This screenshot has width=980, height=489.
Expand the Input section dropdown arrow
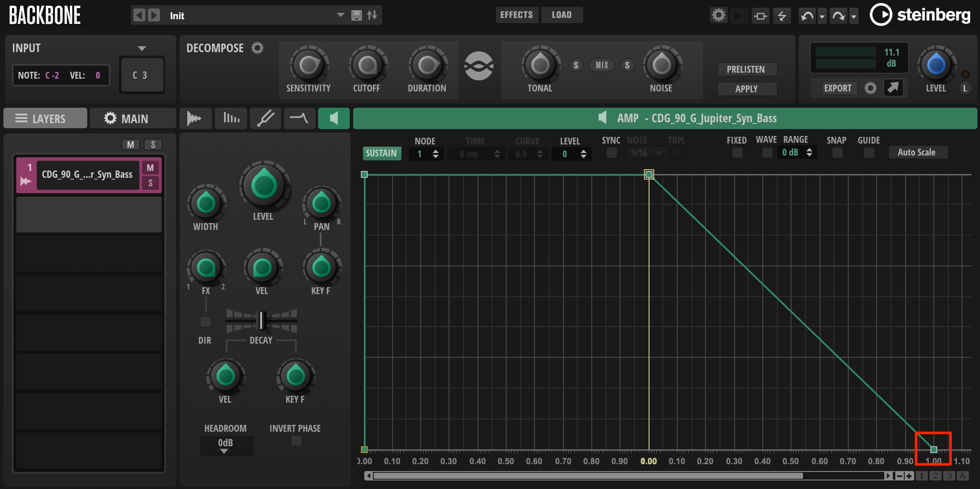tap(142, 48)
